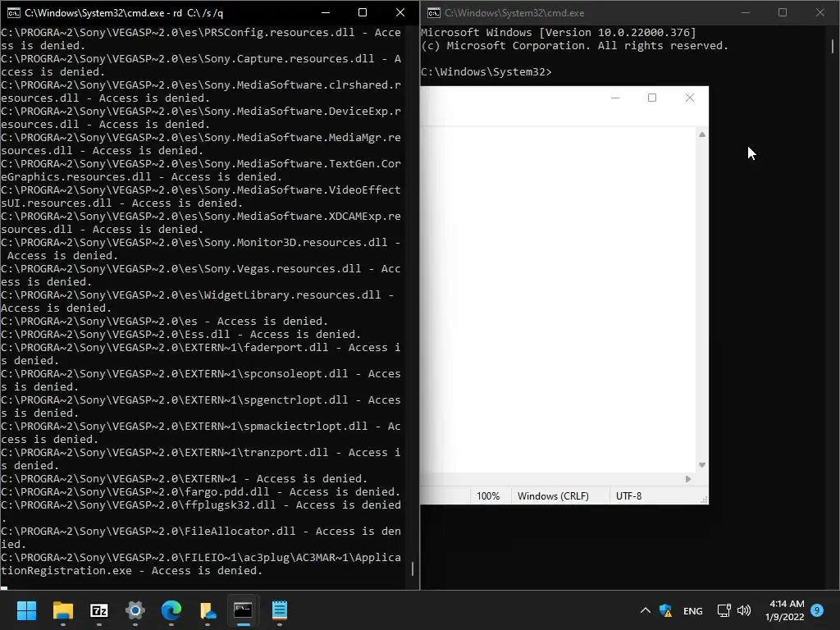The width and height of the screenshot is (840, 630).
Task: Click the 100% zoom status in Notepad
Action: coord(488,496)
